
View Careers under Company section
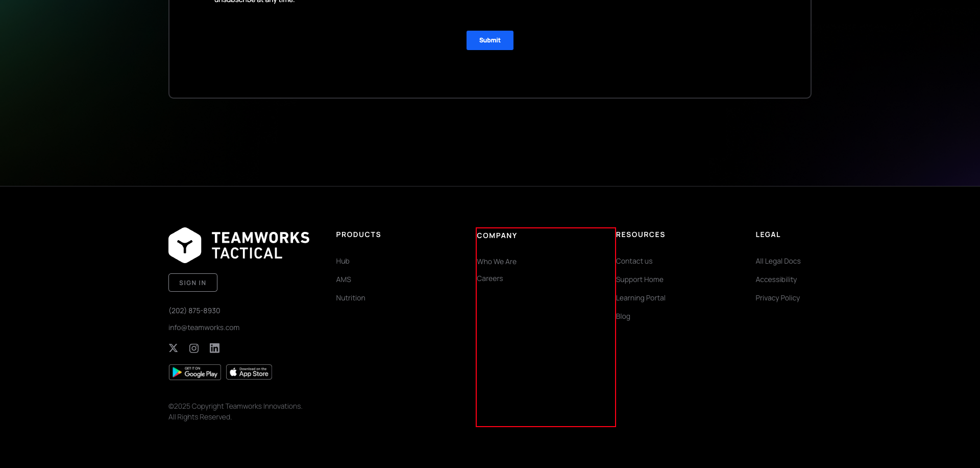pyautogui.click(x=489, y=278)
